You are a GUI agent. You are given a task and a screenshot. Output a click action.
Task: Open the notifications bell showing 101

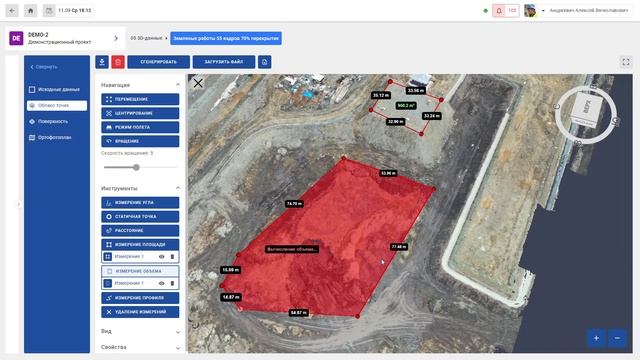pyautogui.click(x=506, y=11)
